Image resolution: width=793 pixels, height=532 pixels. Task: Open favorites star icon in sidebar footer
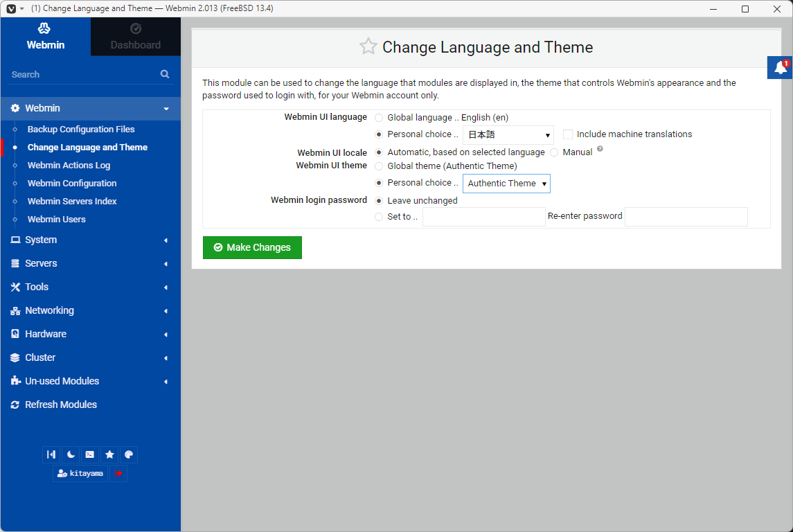point(109,454)
